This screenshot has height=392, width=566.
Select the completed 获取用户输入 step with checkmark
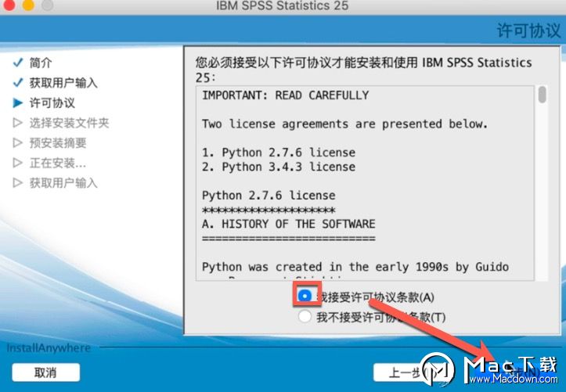pos(63,83)
